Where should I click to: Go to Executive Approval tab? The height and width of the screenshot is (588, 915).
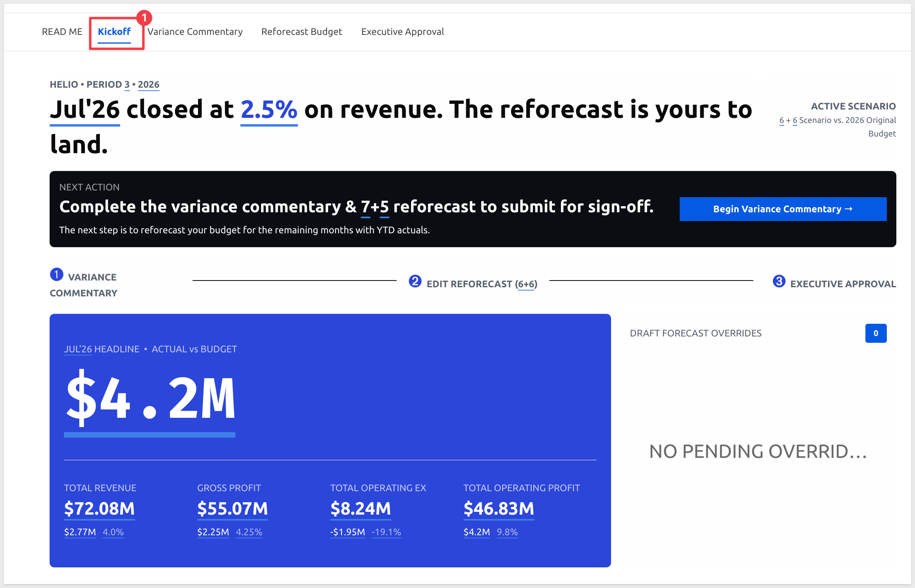[x=402, y=32]
